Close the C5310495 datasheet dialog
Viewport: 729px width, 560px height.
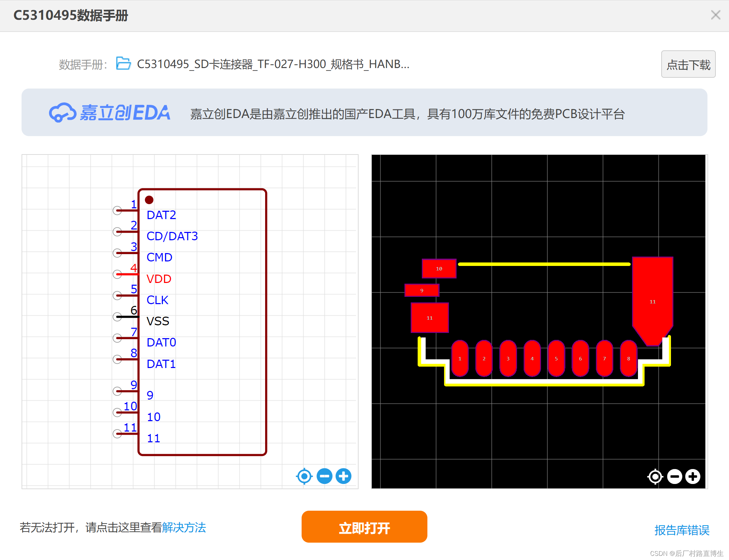tap(715, 15)
